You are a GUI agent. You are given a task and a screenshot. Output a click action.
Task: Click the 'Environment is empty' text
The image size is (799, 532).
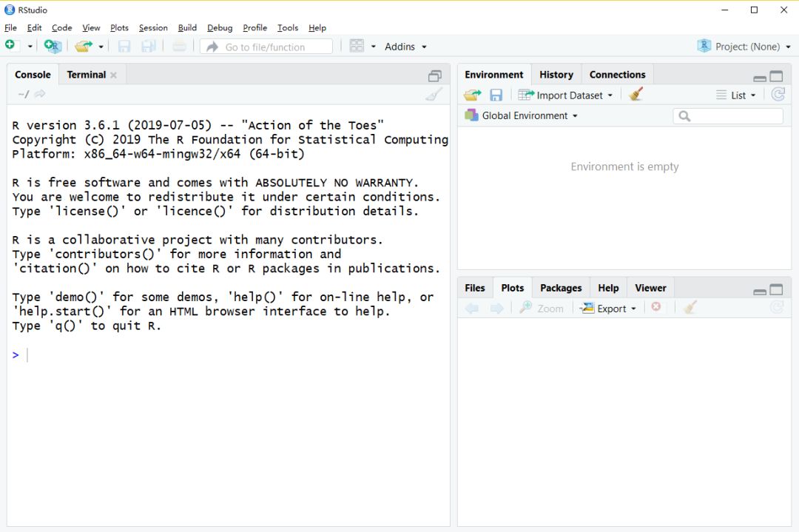pyautogui.click(x=624, y=166)
